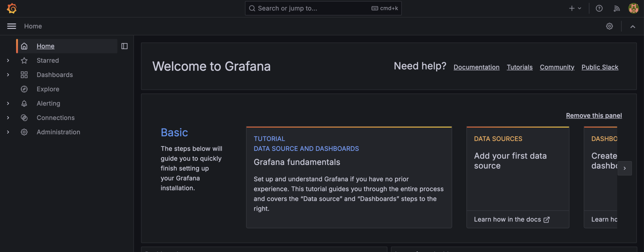Screen dimensions: 644x252
Task: Open the hamburger menu toggle
Action: tap(12, 26)
